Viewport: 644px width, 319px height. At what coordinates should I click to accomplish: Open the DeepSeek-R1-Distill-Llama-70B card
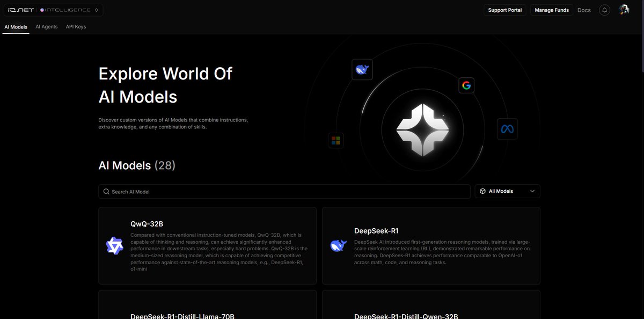pyautogui.click(x=207, y=305)
